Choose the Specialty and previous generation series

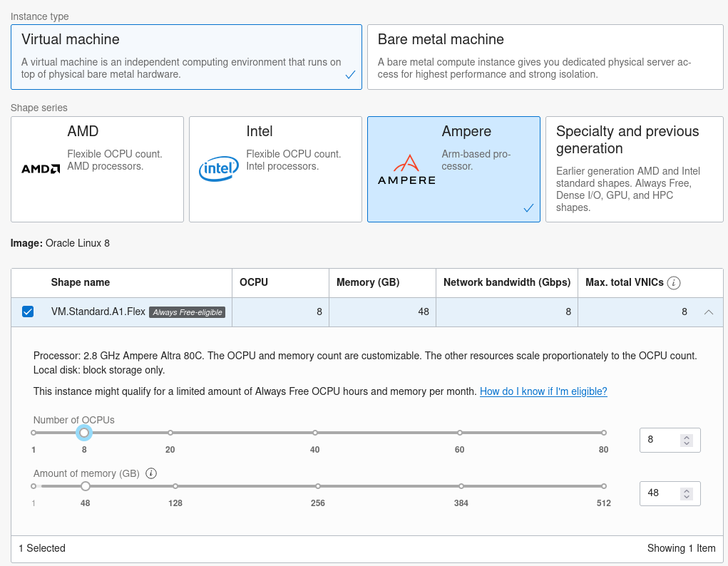click(x=634, y=169)
